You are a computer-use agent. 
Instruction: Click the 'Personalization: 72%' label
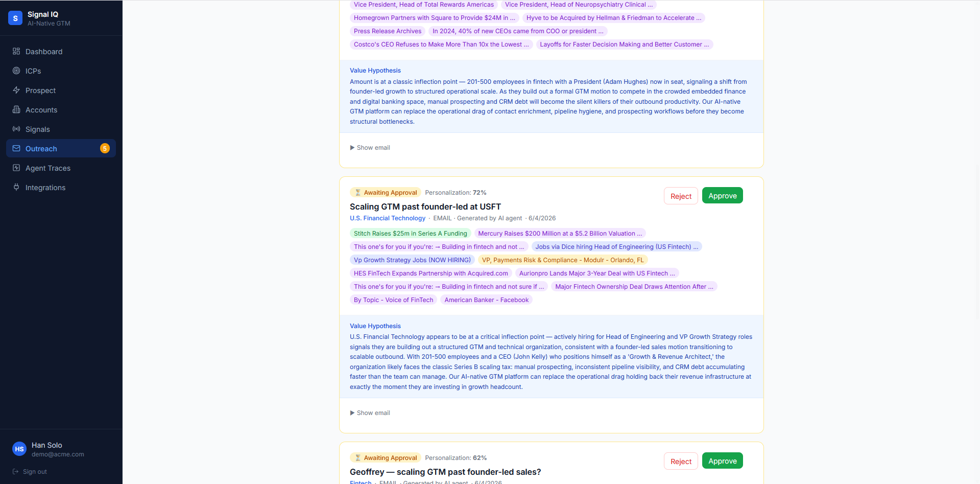point(456,193)
